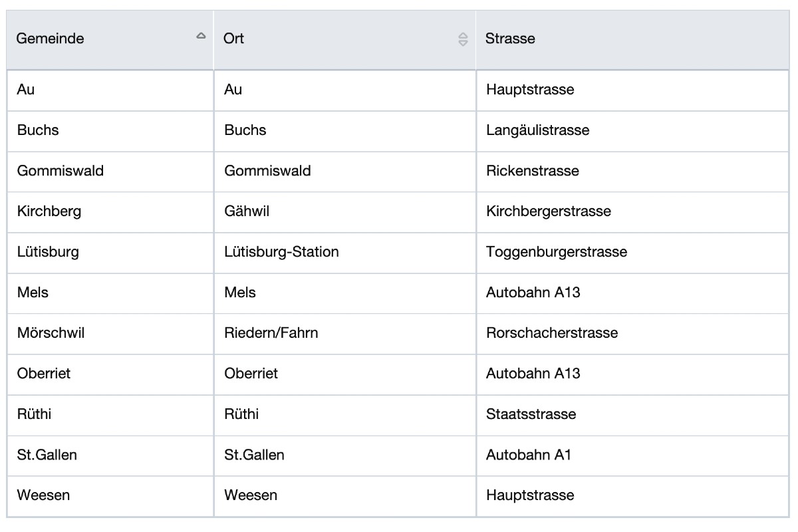
Task: Select the Langäulistrasse street cell
Action: point(537,130)
